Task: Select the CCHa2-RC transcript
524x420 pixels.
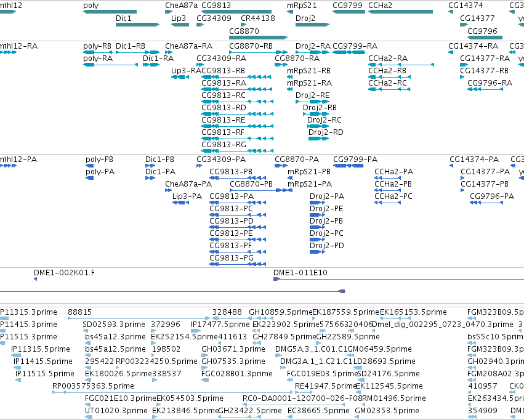Action: tap(389, 89)
